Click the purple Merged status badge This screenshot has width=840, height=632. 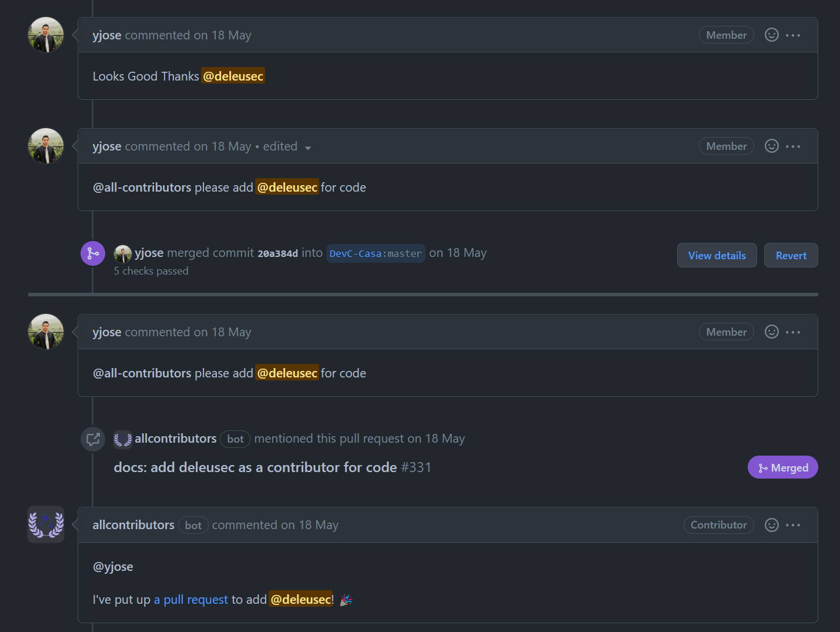782,467
